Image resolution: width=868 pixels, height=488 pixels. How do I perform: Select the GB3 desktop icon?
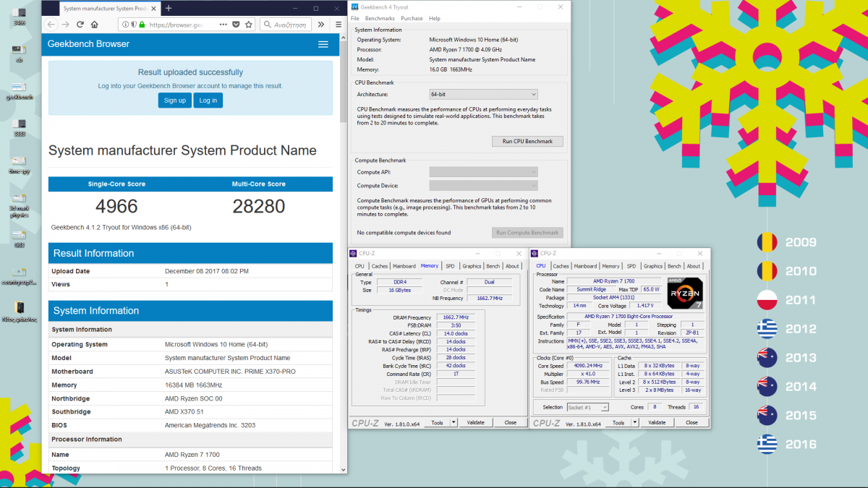pyautogui.click(x=20, y=239)
